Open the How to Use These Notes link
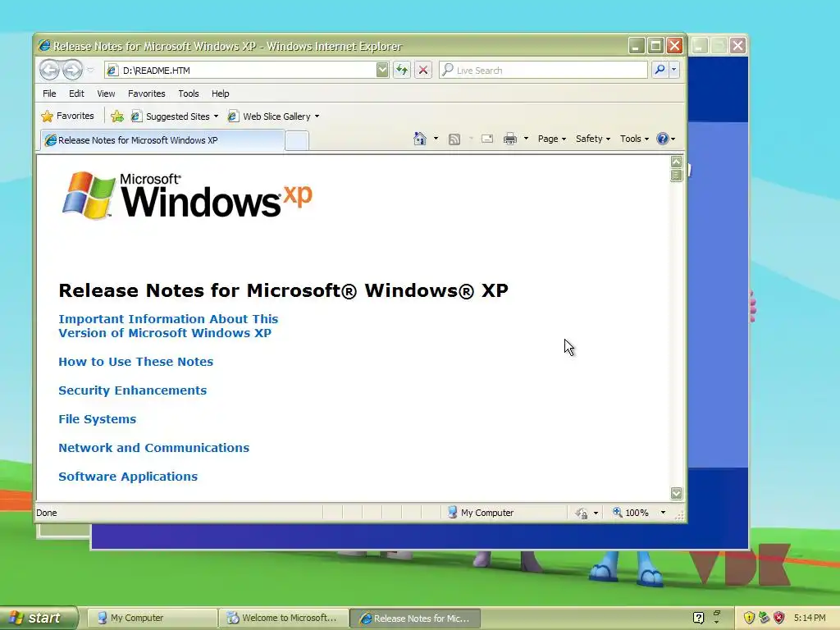The height and width of the screenshot is (630, 840). point(135,362)
